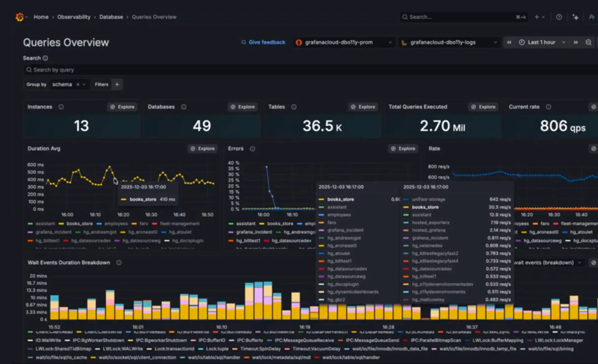This screenshot has width=598, height=364.
Task: Open the plus new-item menu in top bar
Action: (x=539, y=17)
